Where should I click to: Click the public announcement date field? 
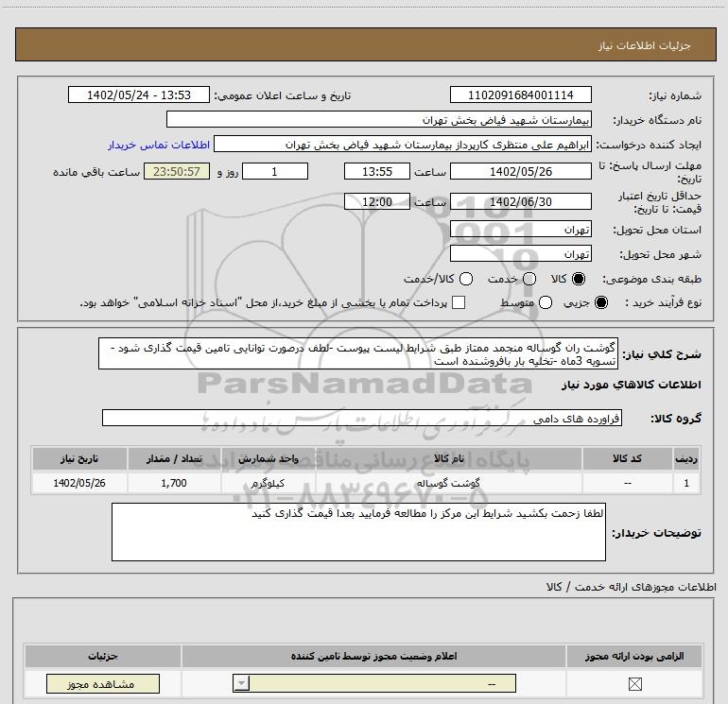[x=139, y=94]
